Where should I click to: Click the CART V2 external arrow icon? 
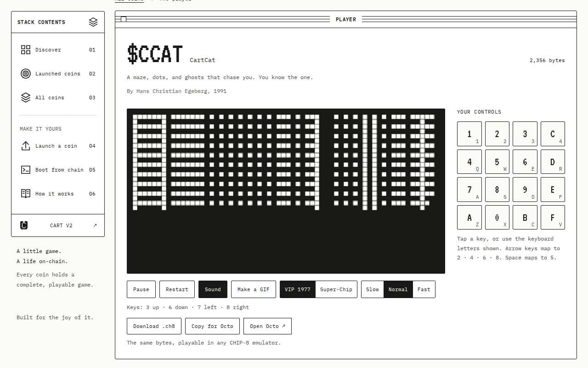[x=95, y=225]
